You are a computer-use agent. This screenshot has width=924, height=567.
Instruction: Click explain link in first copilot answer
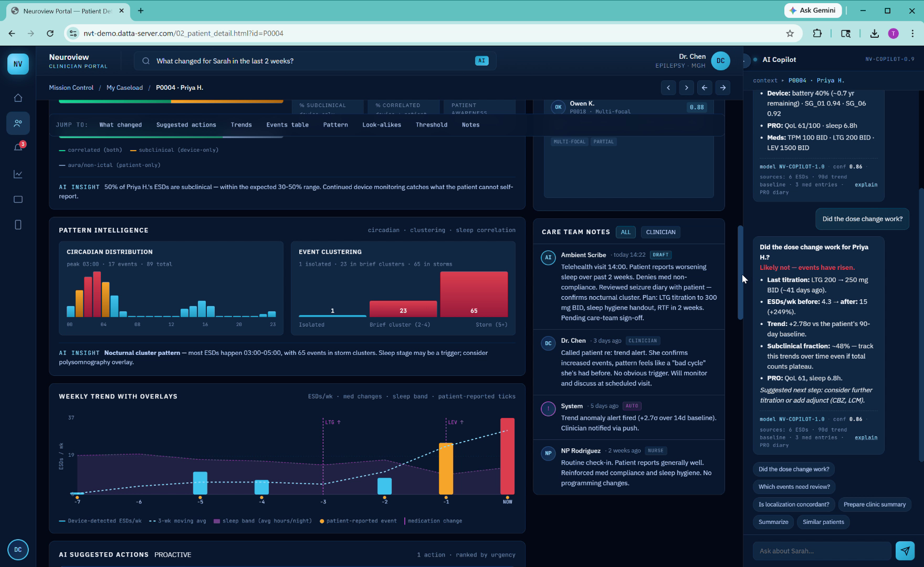coord(866,185)
